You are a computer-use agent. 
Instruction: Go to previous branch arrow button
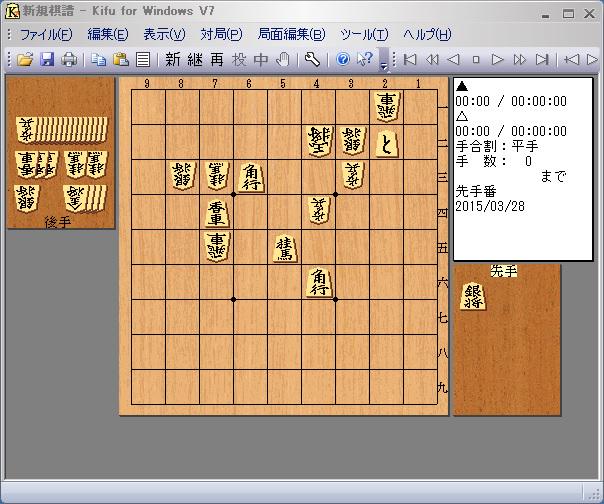point(571,60)
